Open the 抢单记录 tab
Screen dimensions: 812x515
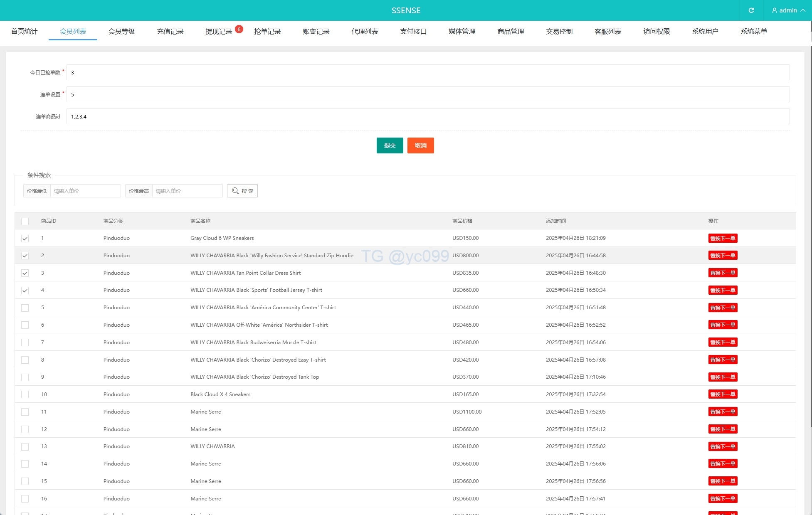267,32
